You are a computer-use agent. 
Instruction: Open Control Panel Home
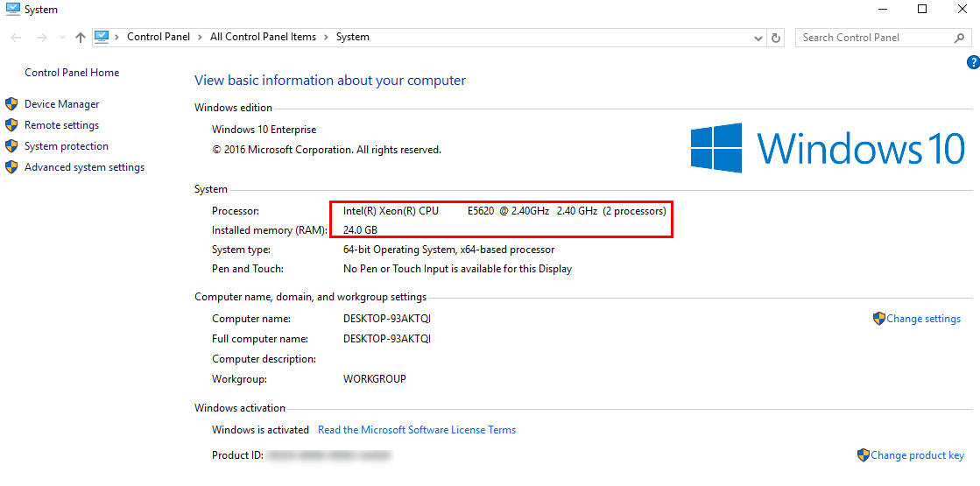[x=72, y=73]
